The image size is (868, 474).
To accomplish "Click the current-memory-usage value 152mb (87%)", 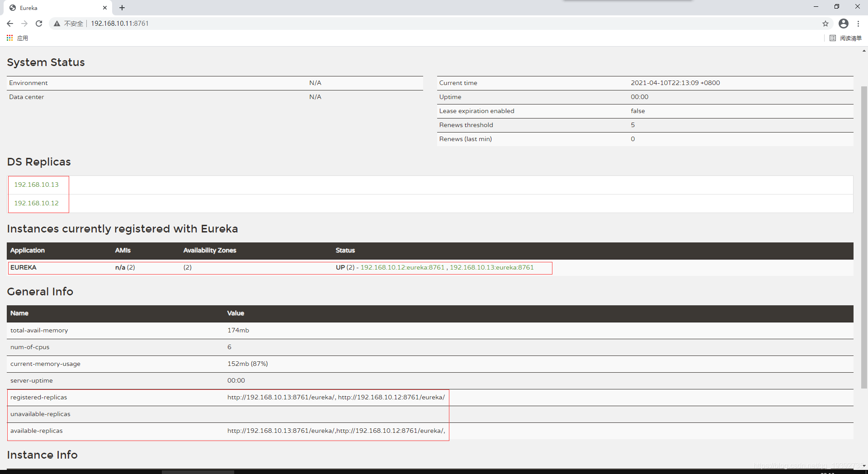I will click(x=248, y=364).
